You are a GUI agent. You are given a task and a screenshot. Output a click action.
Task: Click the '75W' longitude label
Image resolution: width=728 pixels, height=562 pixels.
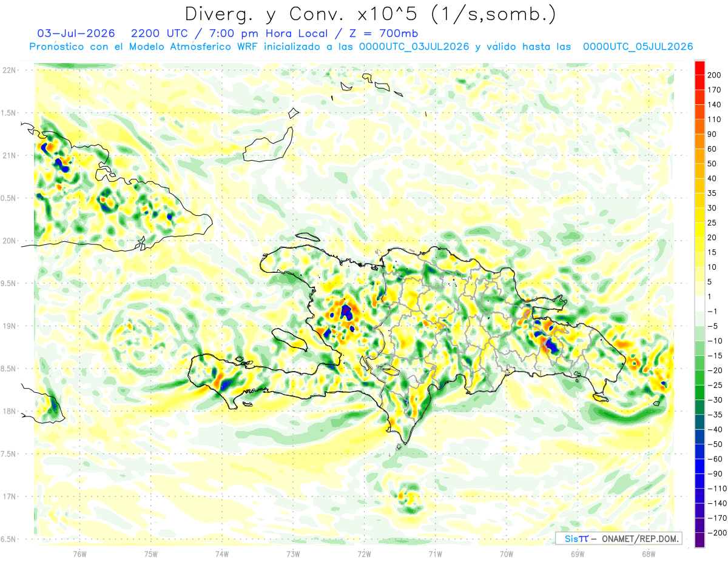151,553
